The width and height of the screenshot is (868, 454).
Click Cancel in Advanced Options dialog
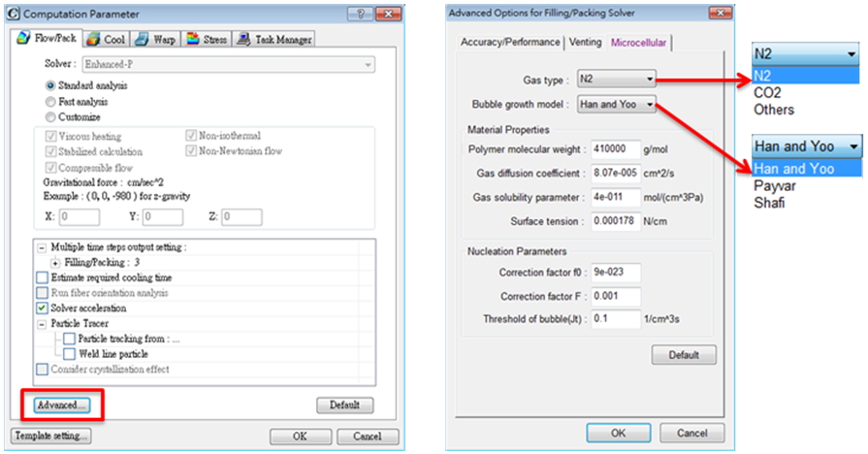[x=691, y=433]
